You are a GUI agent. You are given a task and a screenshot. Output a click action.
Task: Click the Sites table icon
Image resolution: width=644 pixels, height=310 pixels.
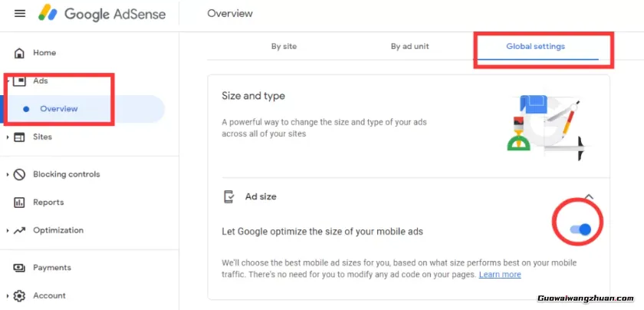click(x=19, y=137)
